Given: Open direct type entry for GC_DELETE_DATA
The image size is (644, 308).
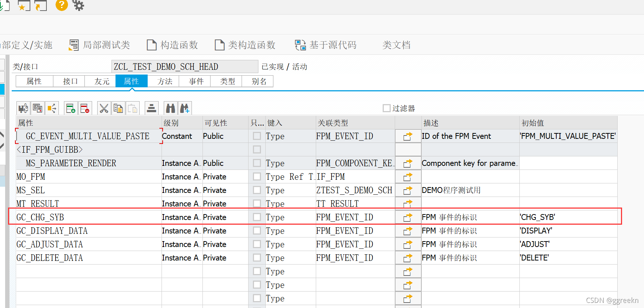Looking at the screenshot, I should pyautogui.click(x=408, y=258).
